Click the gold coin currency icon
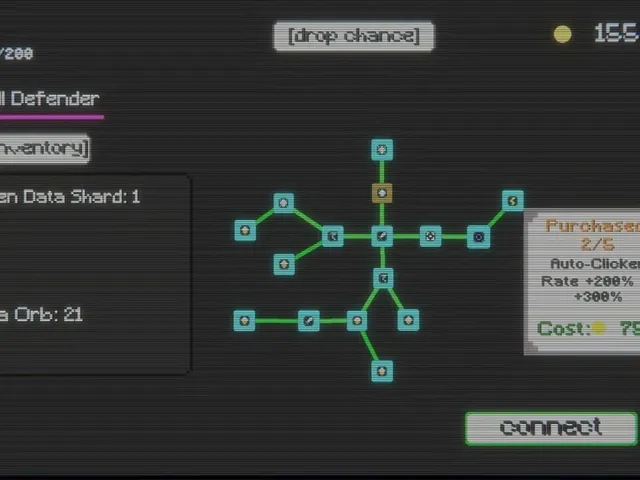Viewport: 640px width, 480px height. coord(562,34)
